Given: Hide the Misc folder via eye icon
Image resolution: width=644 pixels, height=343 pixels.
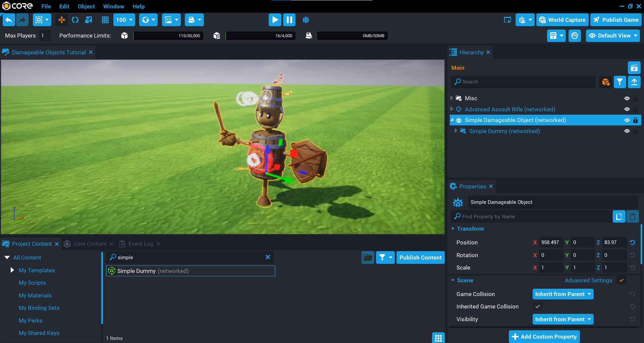Looking at the screenshot, I should pos(627,98).
